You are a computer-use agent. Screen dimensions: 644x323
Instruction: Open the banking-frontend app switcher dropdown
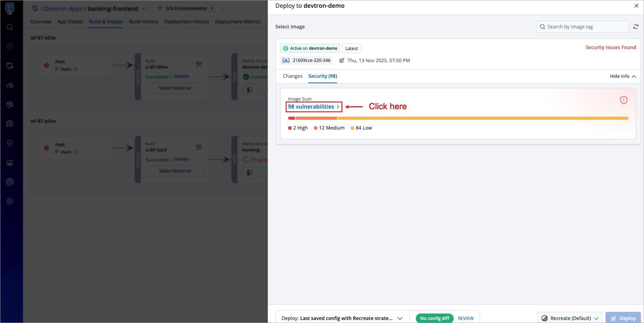click(x=144, y=8)
